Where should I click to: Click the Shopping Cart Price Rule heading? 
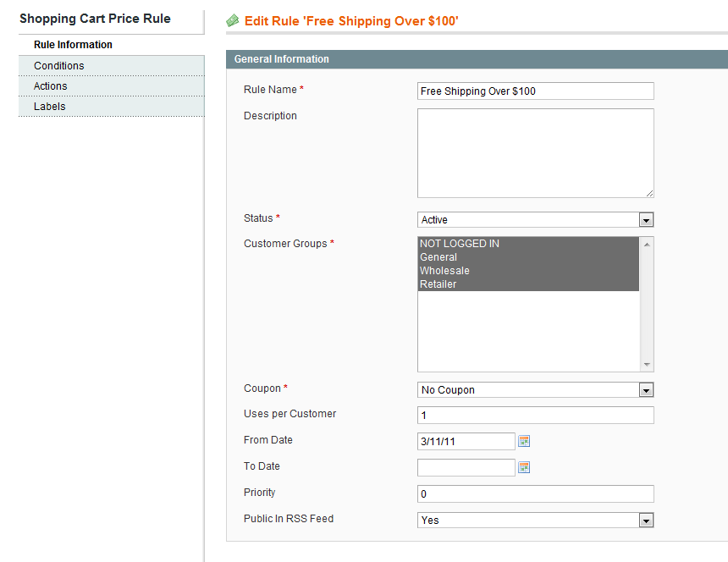point(95,19)
